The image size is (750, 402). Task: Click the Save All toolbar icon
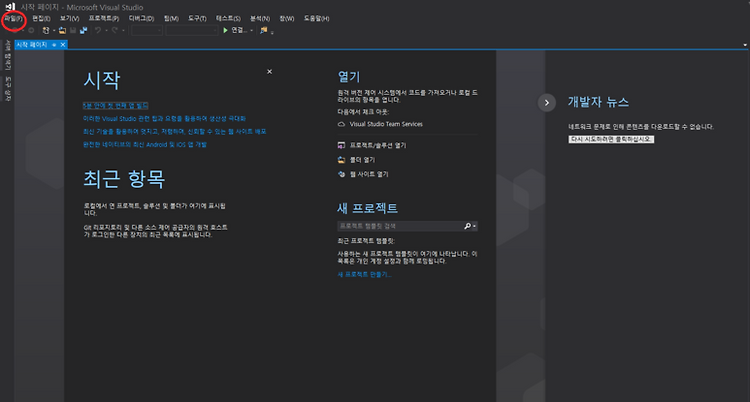pos(84,30)
